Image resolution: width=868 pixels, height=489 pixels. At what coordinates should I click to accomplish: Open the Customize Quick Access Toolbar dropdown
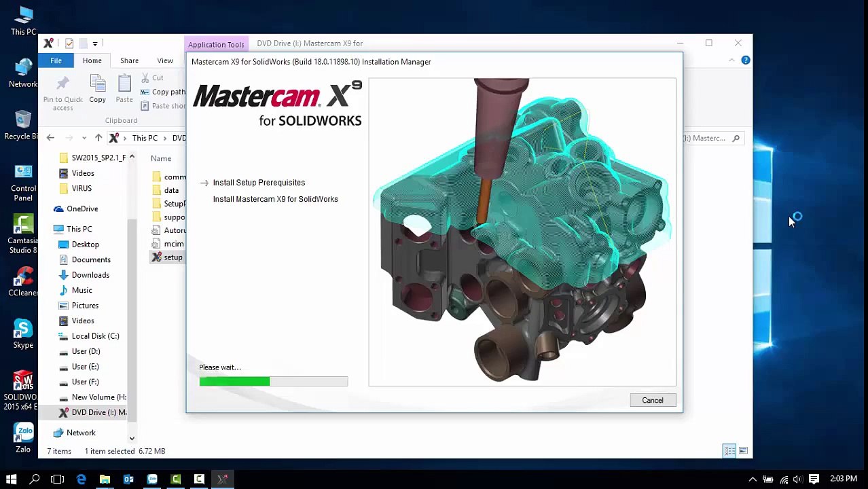95,43
